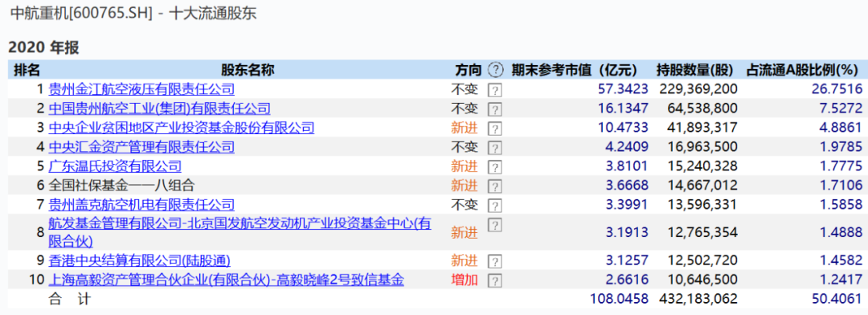Click the question icon in 香港中央结算 row
Screen dimensions: 868x315
[495, 261]
